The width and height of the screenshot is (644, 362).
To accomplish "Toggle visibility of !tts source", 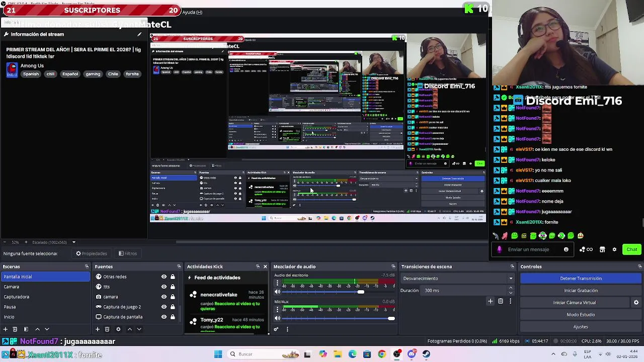I will (164, 287).
